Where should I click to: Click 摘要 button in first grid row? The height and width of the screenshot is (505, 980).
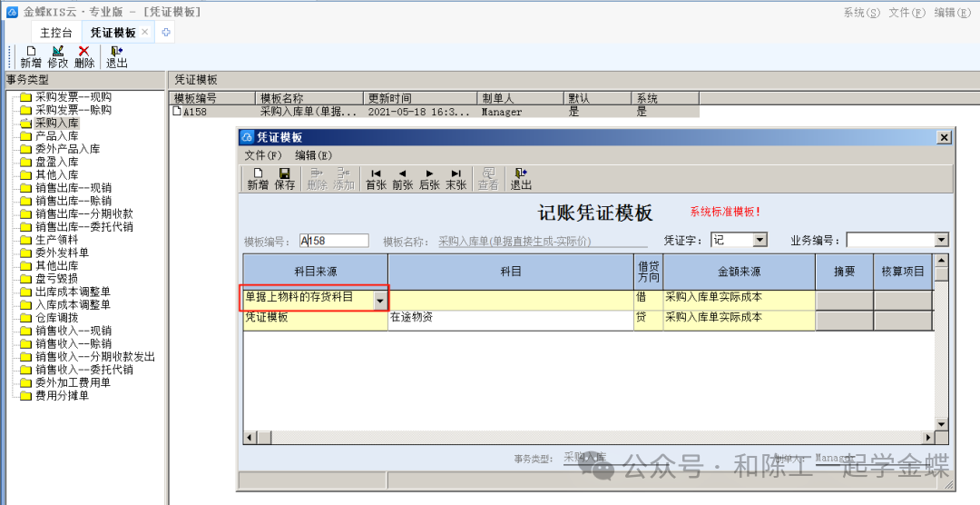coord(844,299)
